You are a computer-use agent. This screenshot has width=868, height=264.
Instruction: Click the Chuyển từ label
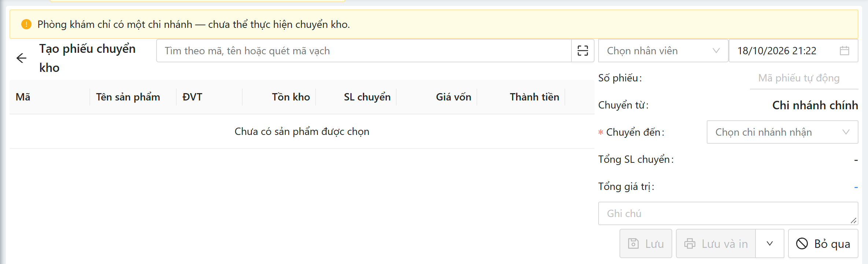pos(623,105)
